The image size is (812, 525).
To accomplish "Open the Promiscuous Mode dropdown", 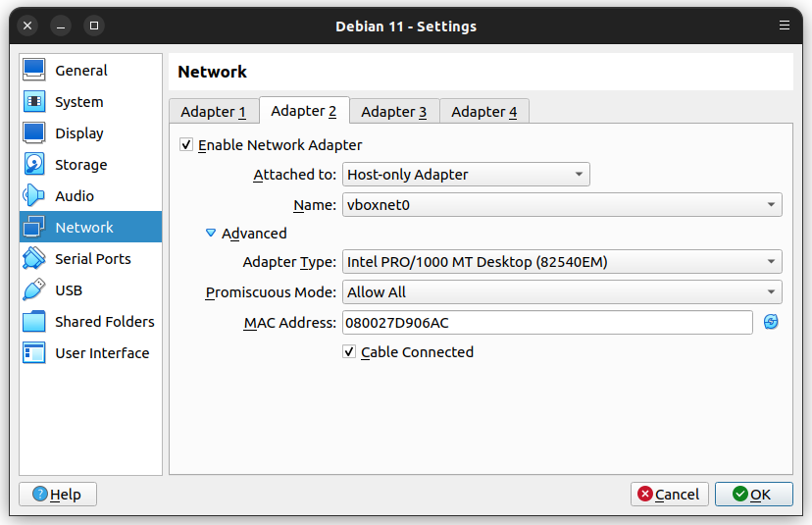I will coord(562,292).
